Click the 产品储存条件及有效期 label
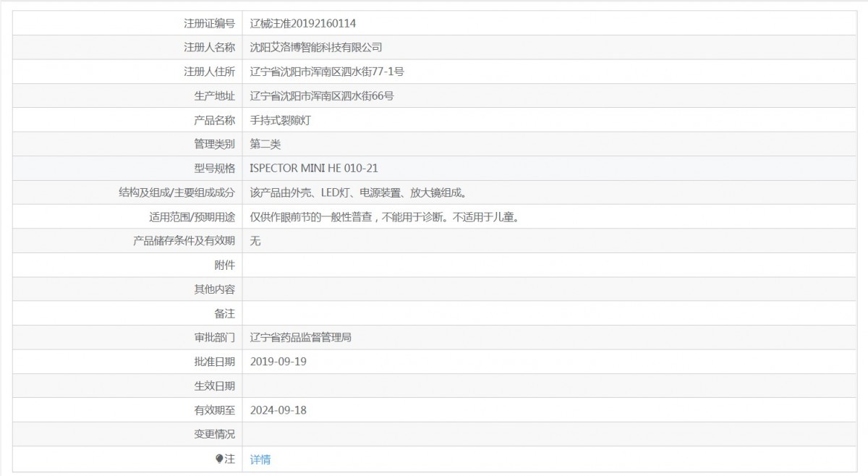Viewport: 868px width, 476px height. pyautogui.click(x=184, y=241)
